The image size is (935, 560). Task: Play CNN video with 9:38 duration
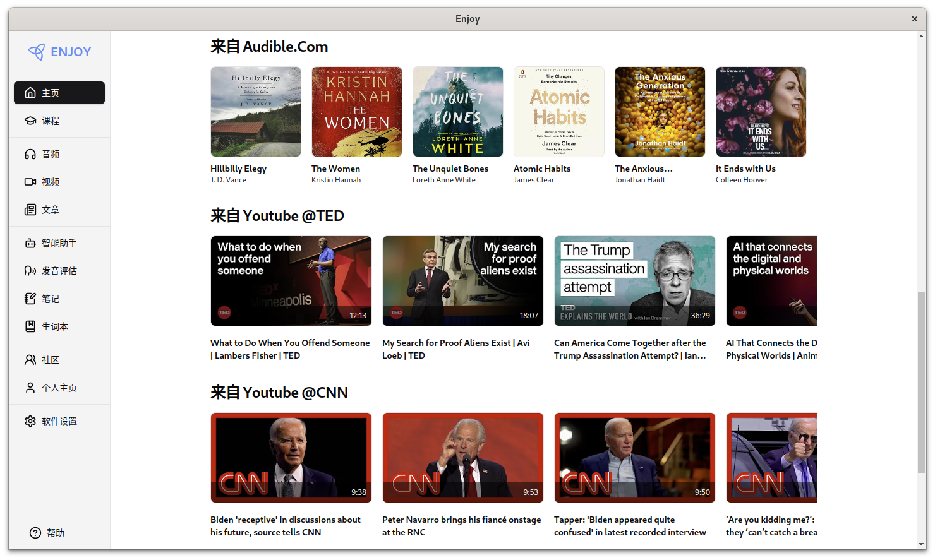click(291, 458)
